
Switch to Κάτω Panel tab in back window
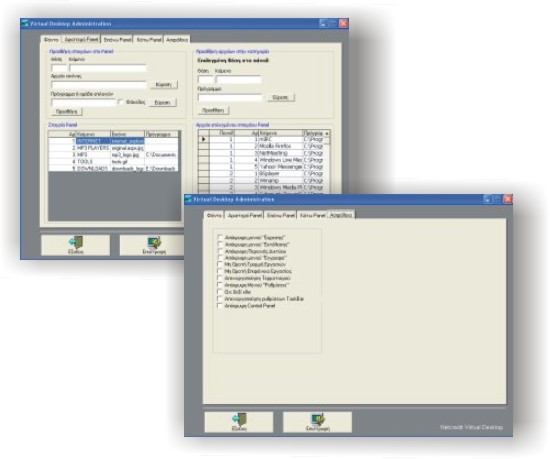(x=149, y=40)
